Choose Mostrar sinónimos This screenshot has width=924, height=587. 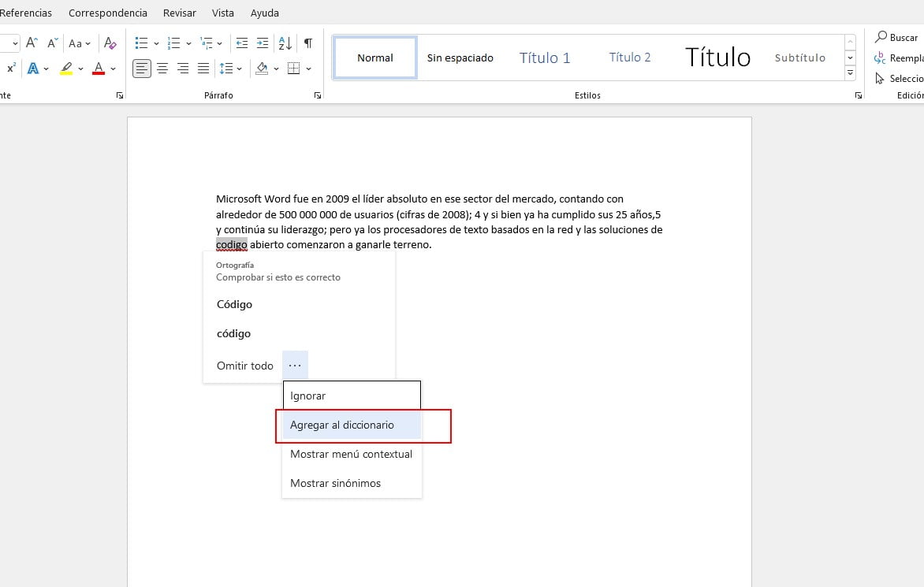352,483
